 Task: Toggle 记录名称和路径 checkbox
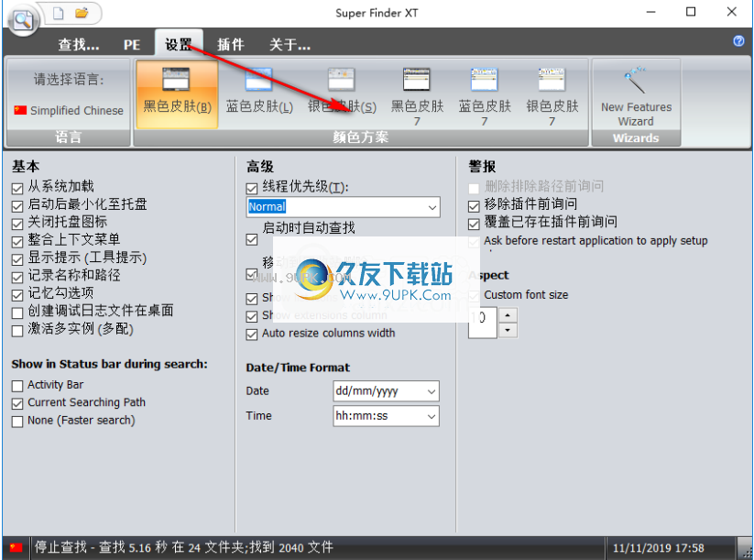click(x=17, y=277)
